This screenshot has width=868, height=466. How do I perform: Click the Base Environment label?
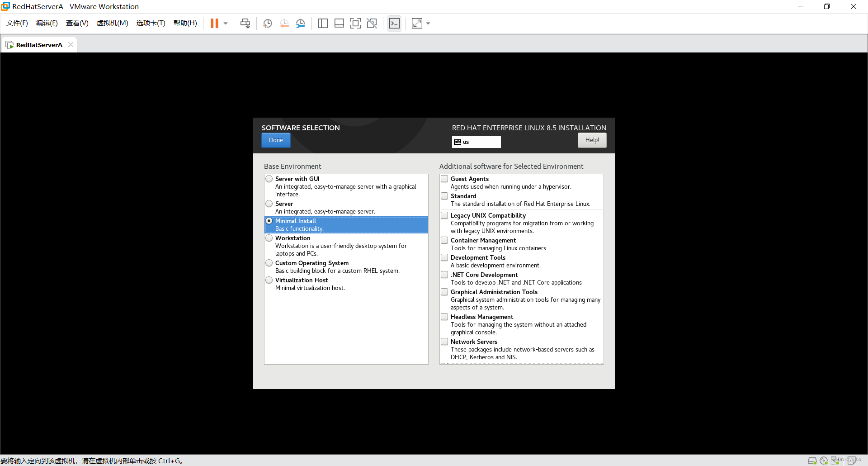[x=292, y=166]
